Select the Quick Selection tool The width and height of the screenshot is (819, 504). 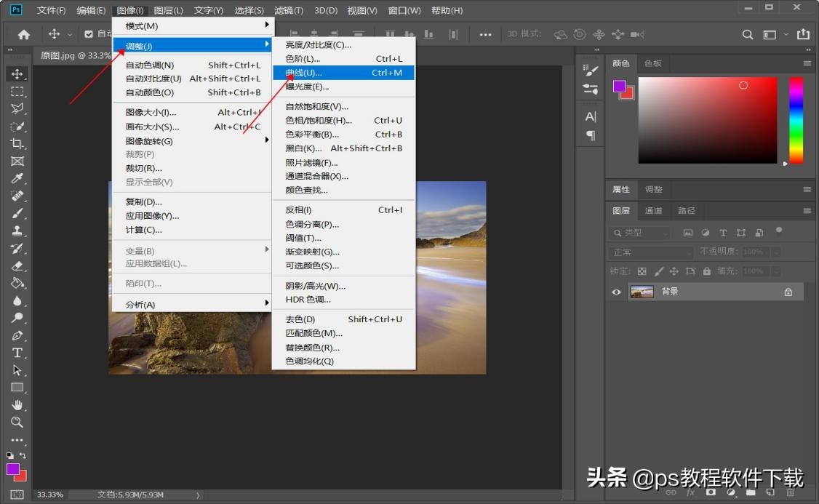[x=17, y=127]
